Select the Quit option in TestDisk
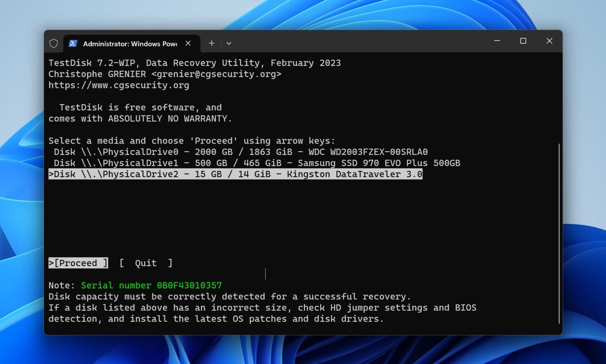Viewport: 606px width, 364px height. (x=146, y=263)
